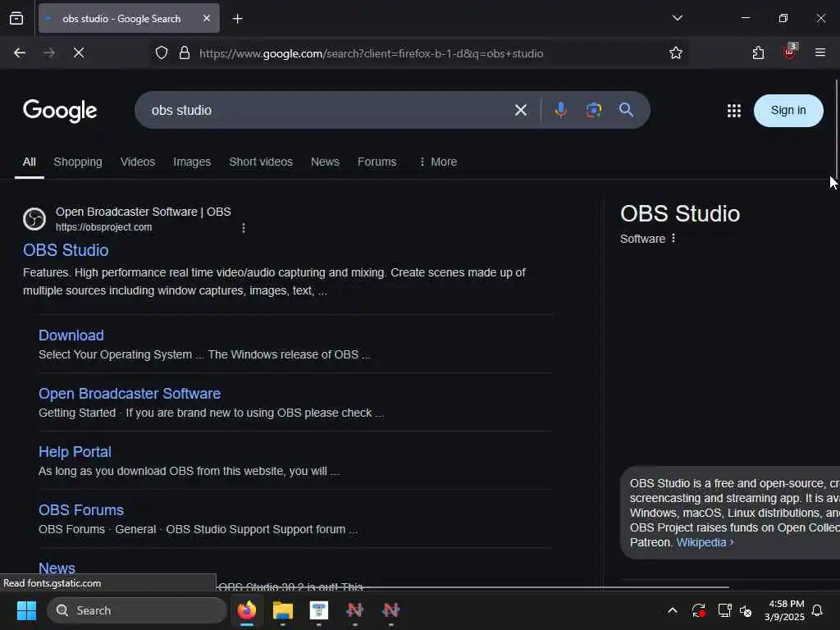Show hidden system tray icons

pos(673,610)
